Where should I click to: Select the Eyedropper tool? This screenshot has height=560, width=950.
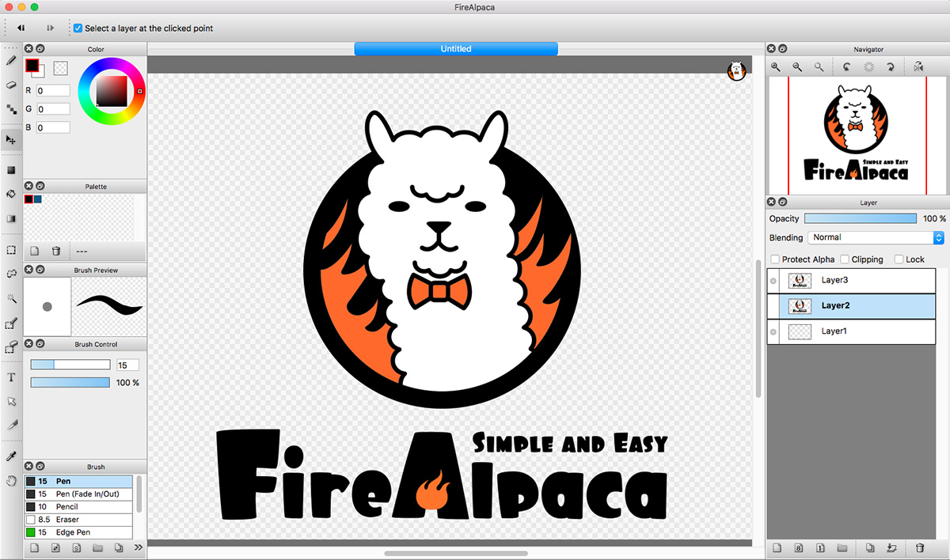coord(10,455)
